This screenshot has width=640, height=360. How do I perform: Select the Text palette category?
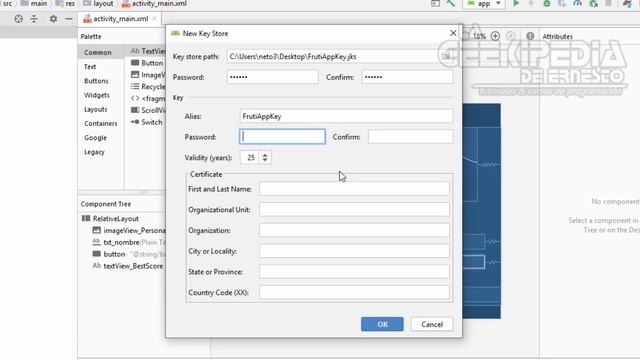point(90,67)
